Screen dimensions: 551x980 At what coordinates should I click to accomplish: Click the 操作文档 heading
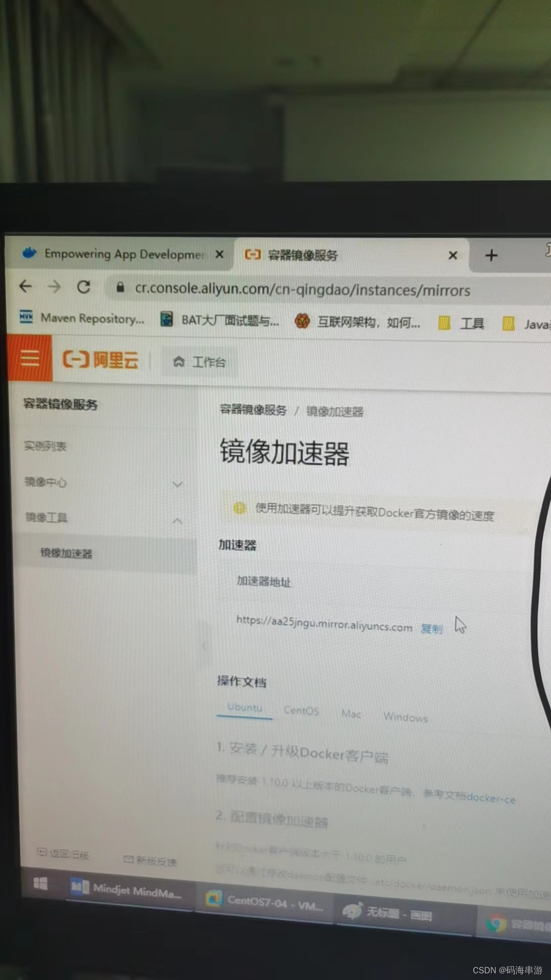(242, 681)
